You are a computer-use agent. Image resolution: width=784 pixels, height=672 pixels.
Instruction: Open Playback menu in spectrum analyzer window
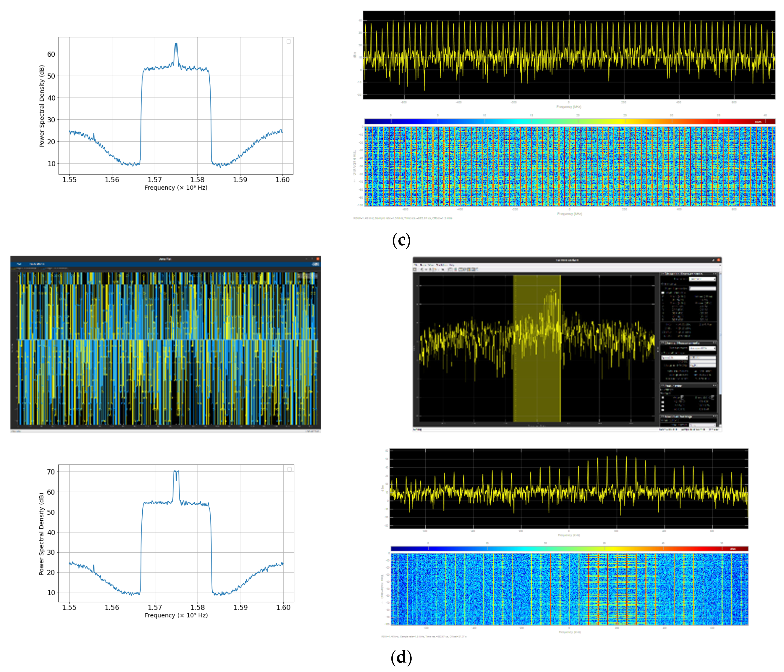click(x=442, y=265)
